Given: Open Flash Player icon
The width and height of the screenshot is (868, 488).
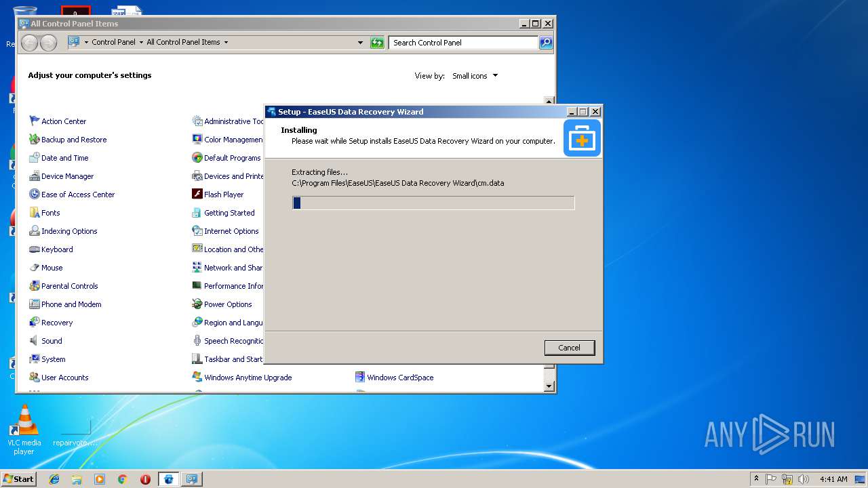Looking at the screenshot, I should tap(197, 194).
